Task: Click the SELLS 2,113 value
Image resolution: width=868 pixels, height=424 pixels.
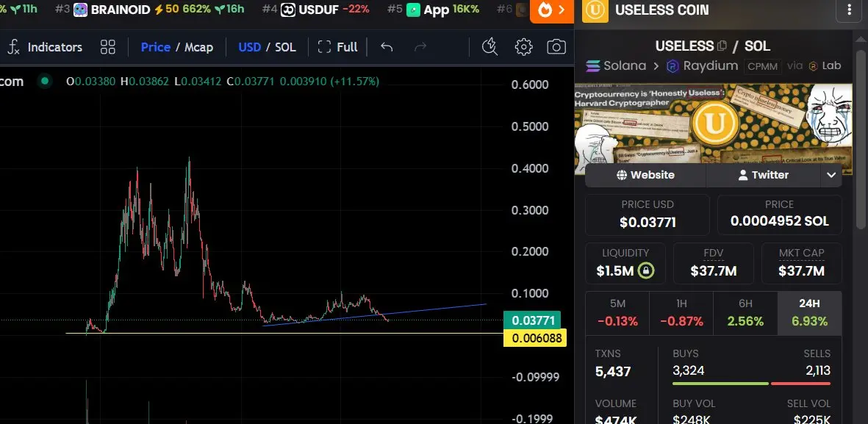Action: coord(818,370)
